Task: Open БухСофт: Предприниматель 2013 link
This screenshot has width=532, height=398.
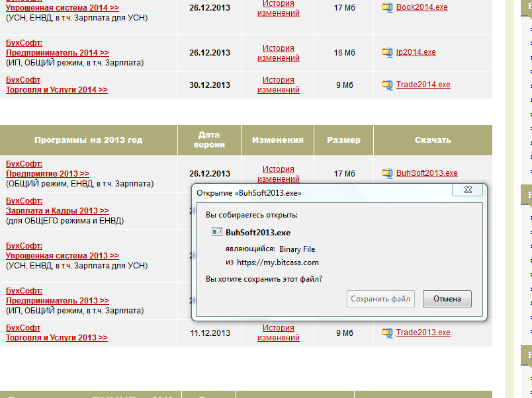Action: pyautogui.click(x=58, y=296)
